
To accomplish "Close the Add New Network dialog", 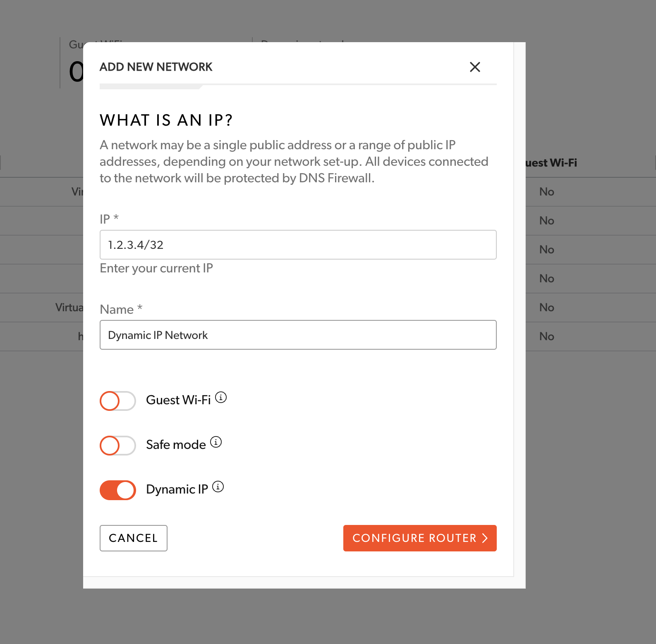I will pyautogui.click(x=475, y=67).
